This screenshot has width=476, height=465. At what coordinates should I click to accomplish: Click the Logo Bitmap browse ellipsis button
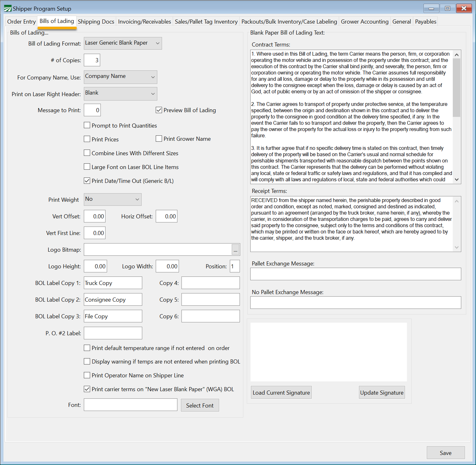(x=235, y=250)
